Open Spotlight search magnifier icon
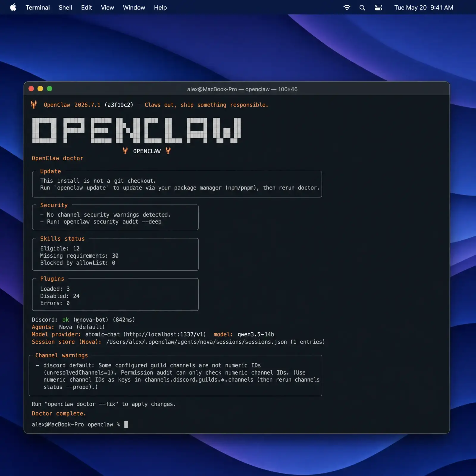The image size is (476, 476). 362,8
